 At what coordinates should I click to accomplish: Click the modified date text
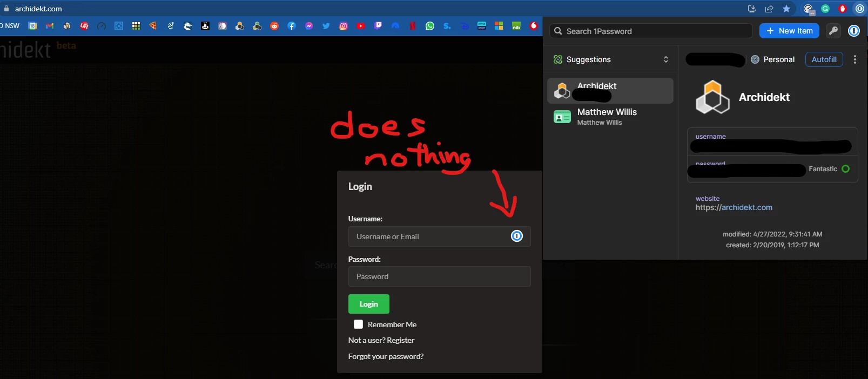tap(772, 234)
